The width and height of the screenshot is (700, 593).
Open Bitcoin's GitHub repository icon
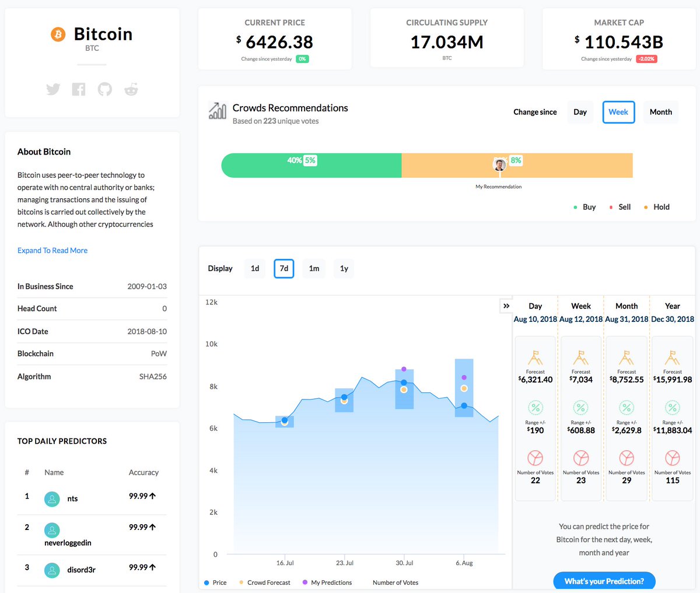pyautogui.click(x=104, y=89)
